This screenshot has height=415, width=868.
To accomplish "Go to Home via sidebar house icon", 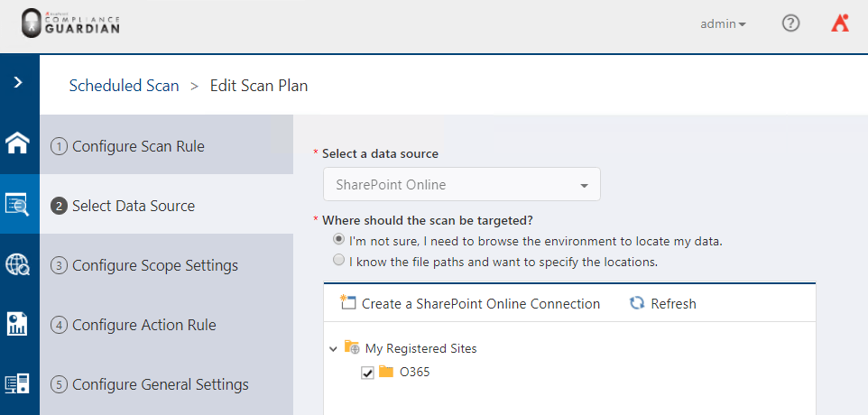I will tap(18, 143).
